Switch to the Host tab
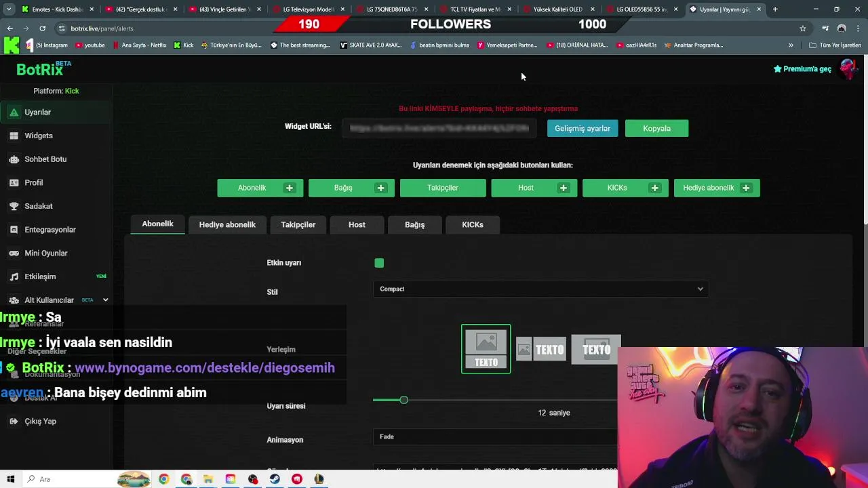This screenshot has height=488, width=868. (357, 225)
